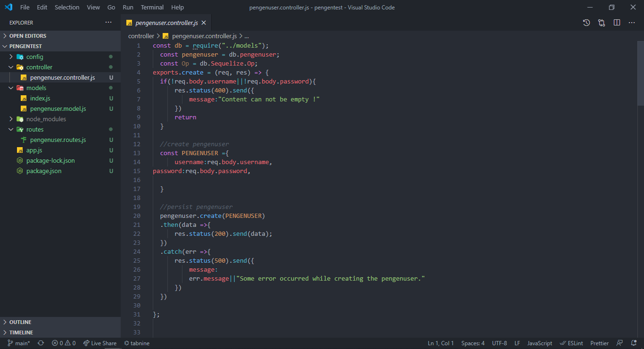
Task: Split the editor with the split icon
Action: (617, 23)
